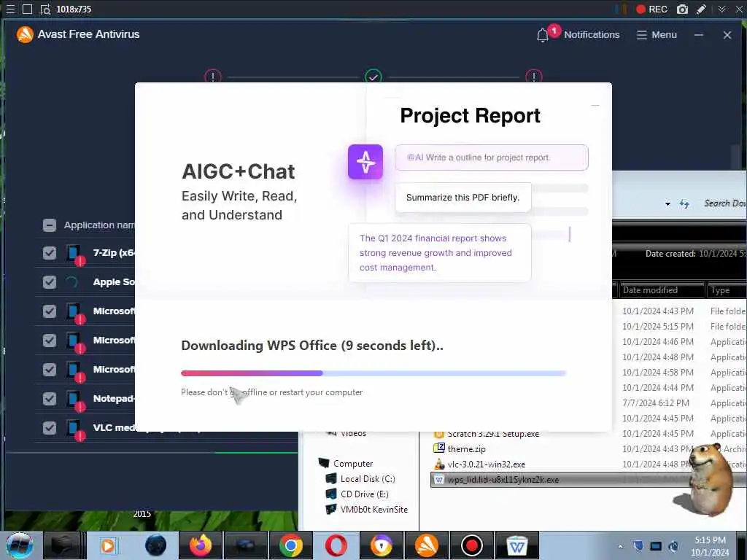747x560 pixels.
Task: Uncheck the VLC media player checkbox
Action: click(x=50, y=427)
